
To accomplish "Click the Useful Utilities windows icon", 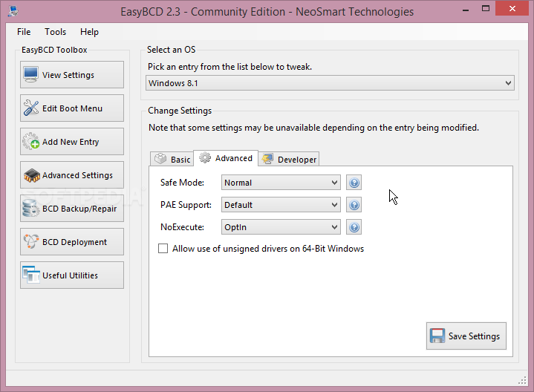I will tap(31, 275).
